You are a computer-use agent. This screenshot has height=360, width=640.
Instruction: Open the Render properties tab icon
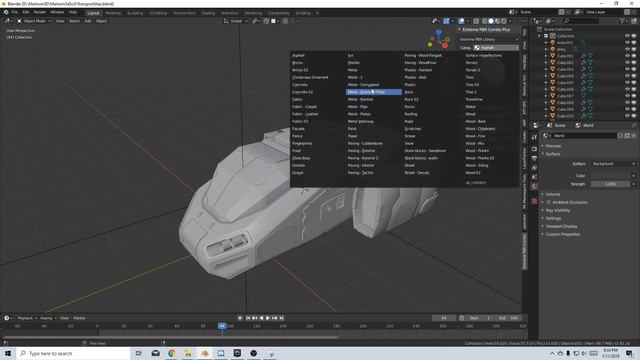(534, 149)
